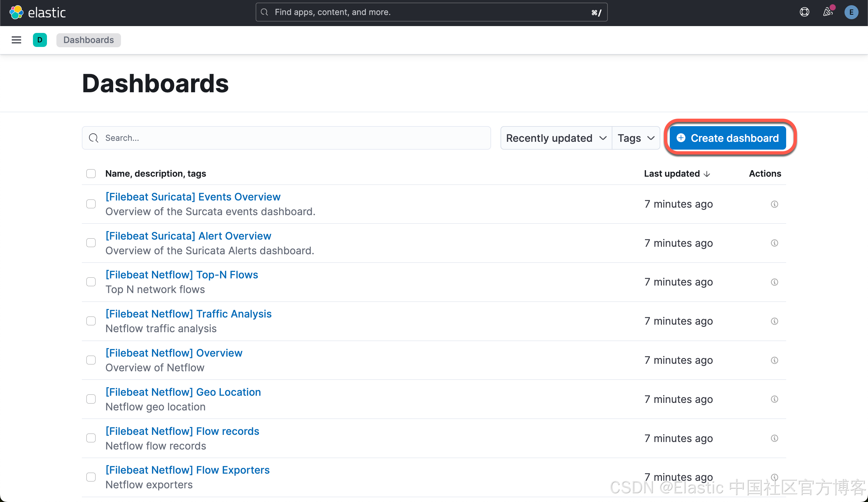Screen dimensions: 868x502
Task: Focus the dashboards Search field
Action: pyautogui.click(x=286, y=138)
